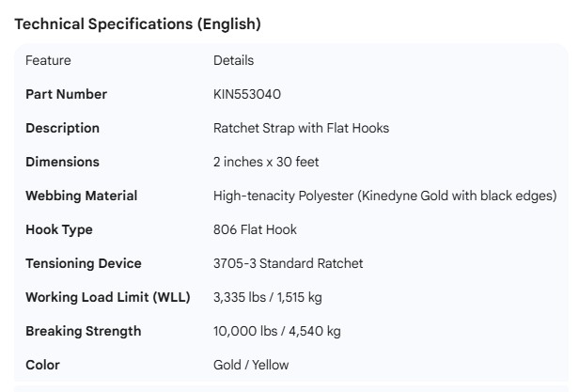Click the Gold / Yellow color value
The height and width of the screenshot is (392, 579).
[x=251, y=365]
